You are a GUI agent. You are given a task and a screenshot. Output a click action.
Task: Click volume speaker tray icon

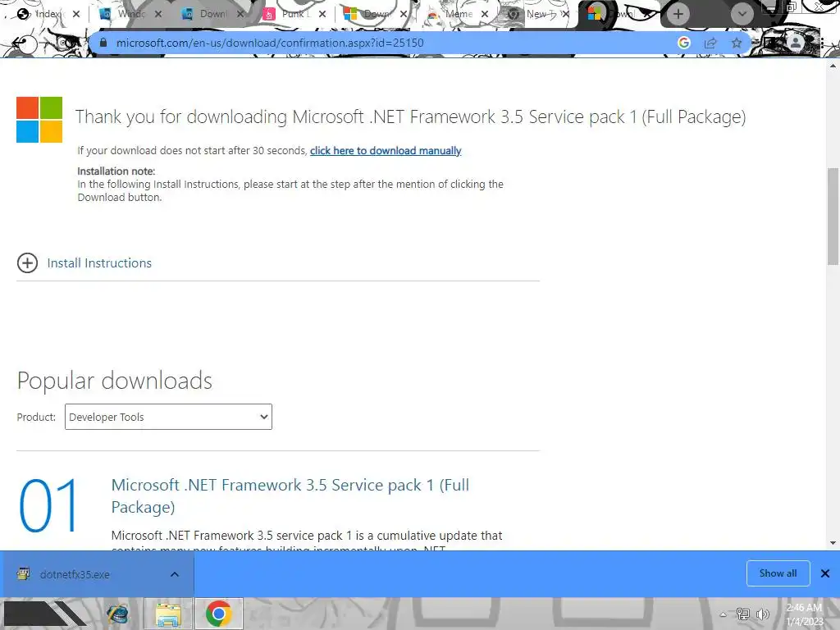tap(763, 614)
